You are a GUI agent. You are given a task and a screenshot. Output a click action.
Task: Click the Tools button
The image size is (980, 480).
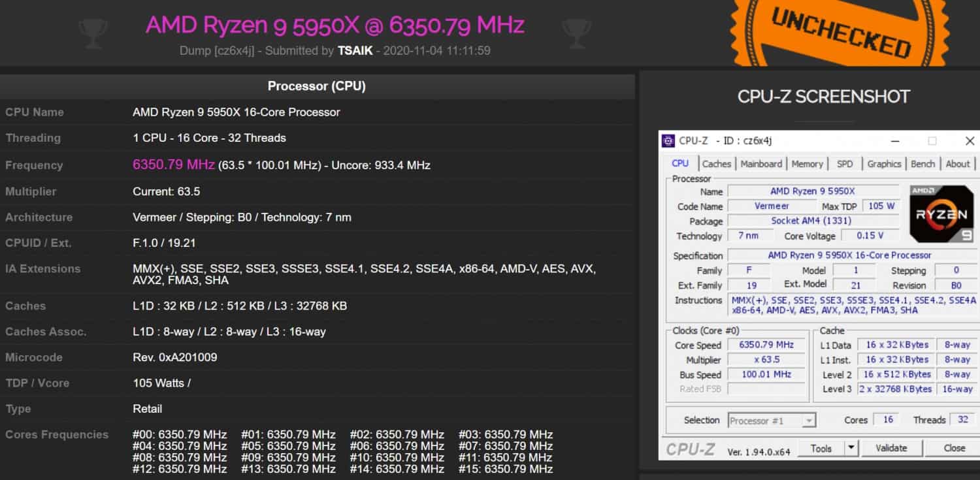tap(821, 448)
